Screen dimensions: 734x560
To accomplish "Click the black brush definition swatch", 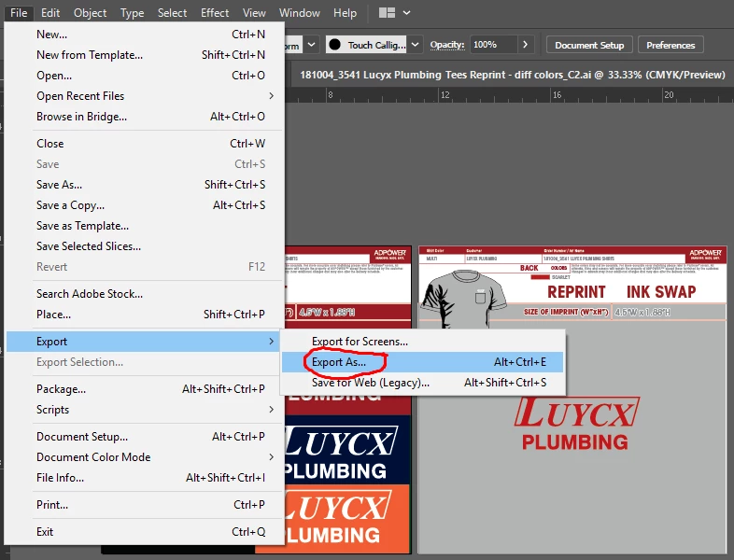I will coord(334,45).
